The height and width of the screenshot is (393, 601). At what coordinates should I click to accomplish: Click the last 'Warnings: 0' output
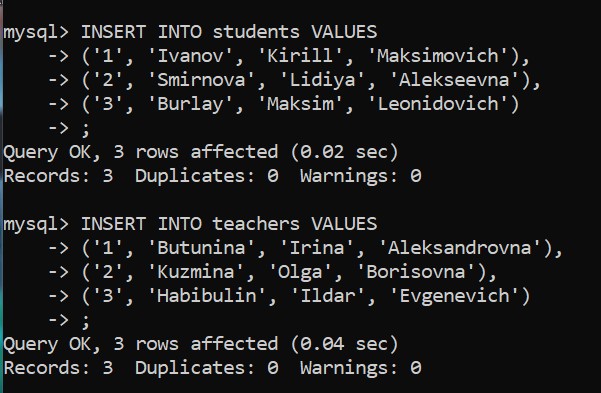(361, 368)
